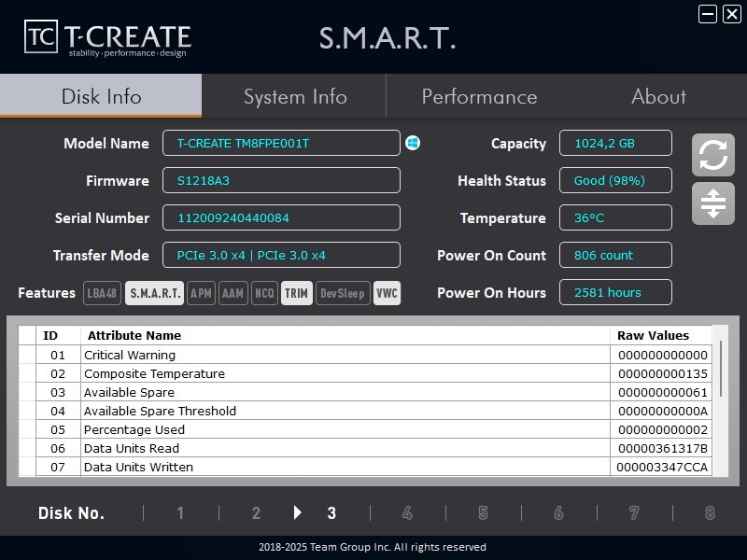Click the S.M.A.R.T. feature badge
Screen dimensions: 747x560
point(155,293)
